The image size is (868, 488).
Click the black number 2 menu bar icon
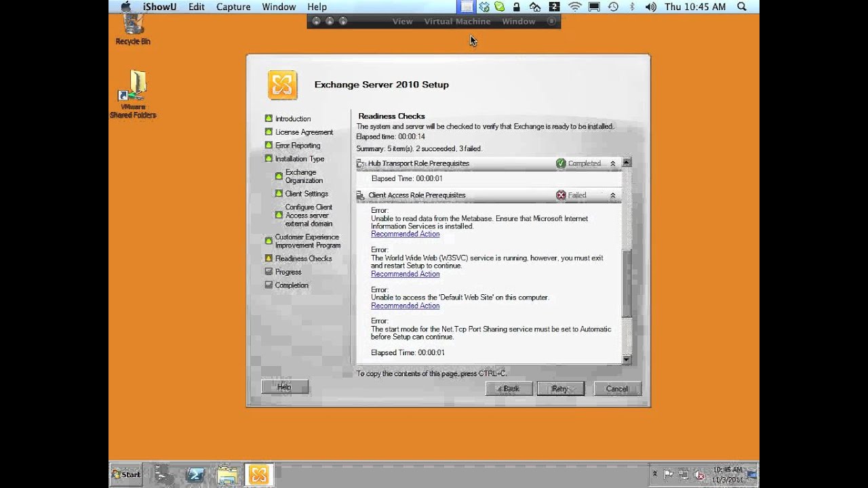coord(554,7)
